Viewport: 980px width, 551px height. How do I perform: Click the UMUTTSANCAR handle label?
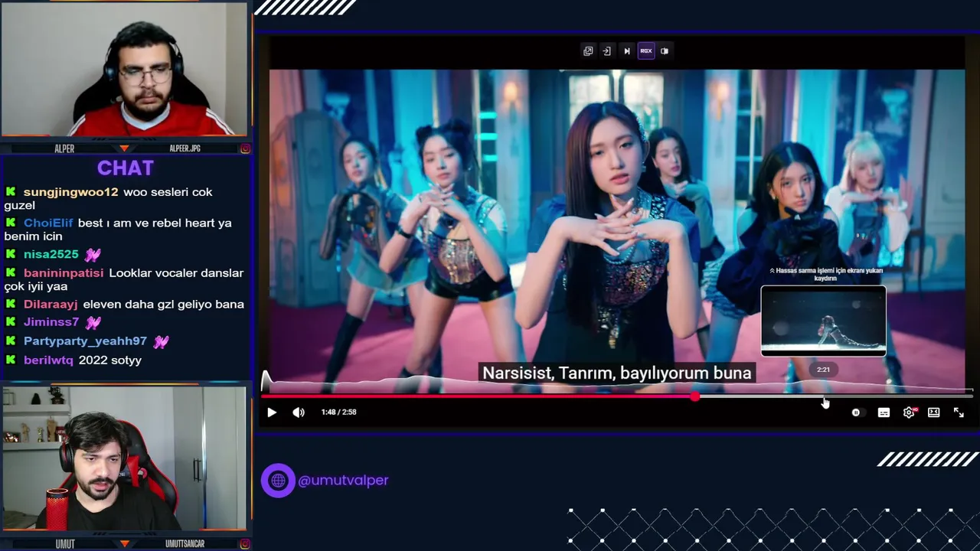point(185,544)
